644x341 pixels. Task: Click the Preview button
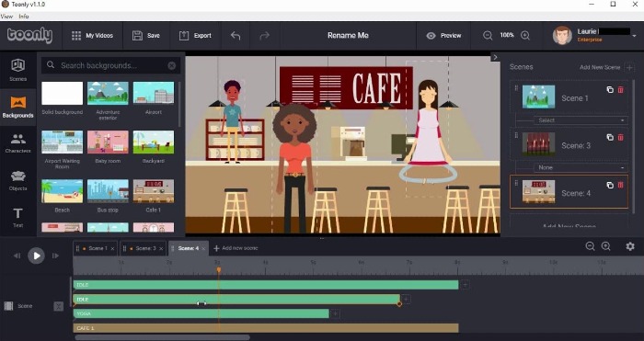point(443,36)
